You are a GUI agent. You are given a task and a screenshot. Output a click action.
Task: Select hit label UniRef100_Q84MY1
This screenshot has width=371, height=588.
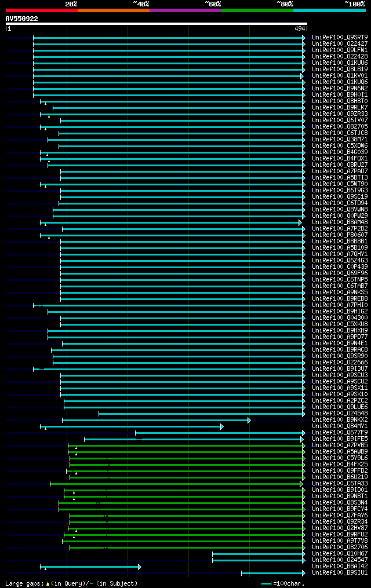340,426
